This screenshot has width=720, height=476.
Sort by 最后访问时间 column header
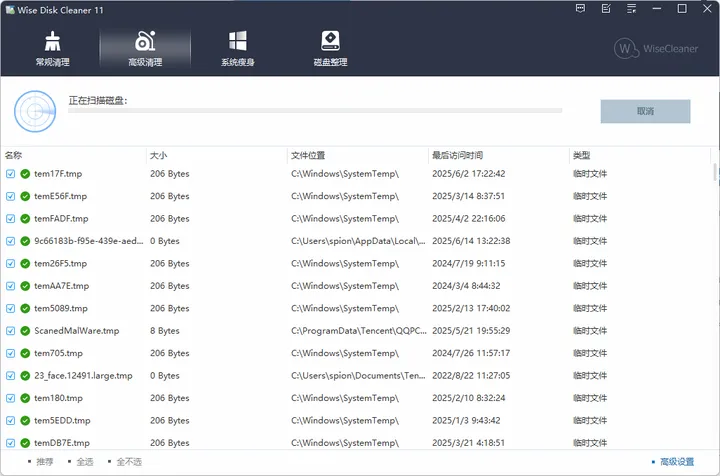click(499, 155)
